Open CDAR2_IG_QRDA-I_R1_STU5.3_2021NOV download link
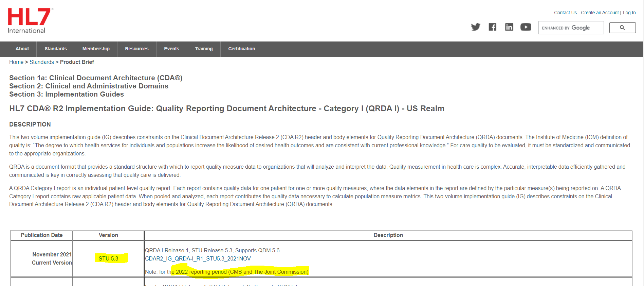This screenshot has height=286, width=644. tap(198, 258)
